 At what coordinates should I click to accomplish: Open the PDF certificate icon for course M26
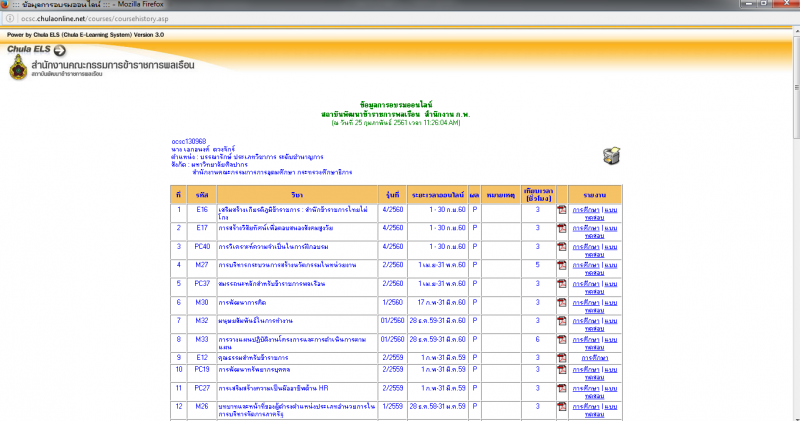(x=562, y=407)
